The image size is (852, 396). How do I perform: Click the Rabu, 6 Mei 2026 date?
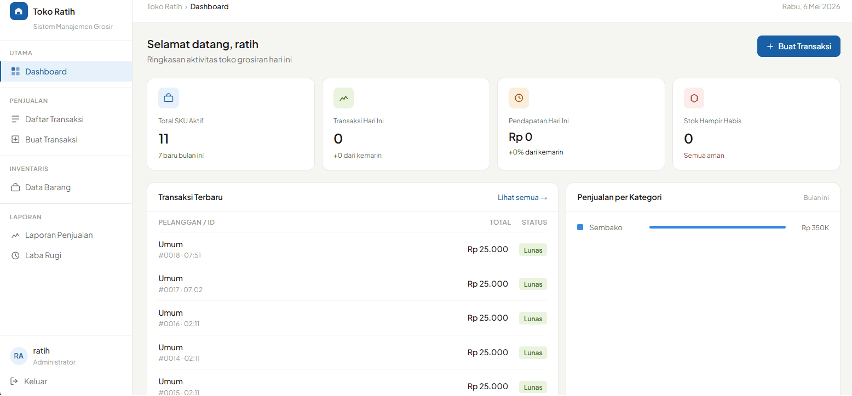pos(811,7)
